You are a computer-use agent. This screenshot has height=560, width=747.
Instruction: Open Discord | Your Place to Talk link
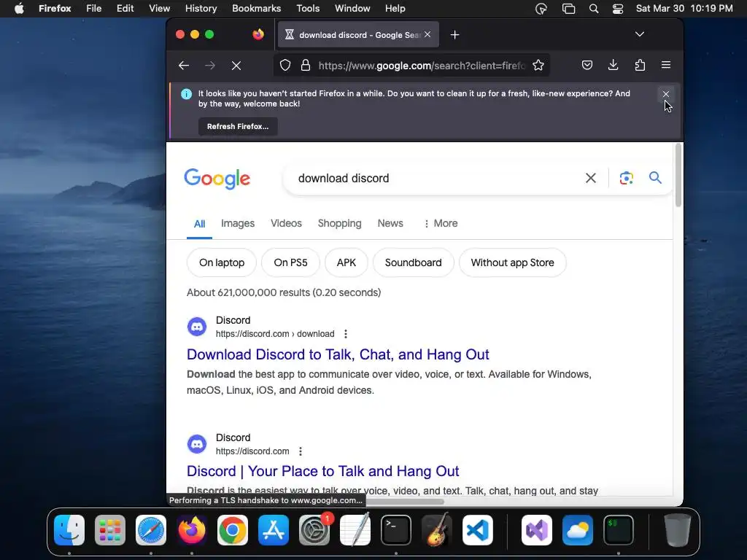click(322, 471)
